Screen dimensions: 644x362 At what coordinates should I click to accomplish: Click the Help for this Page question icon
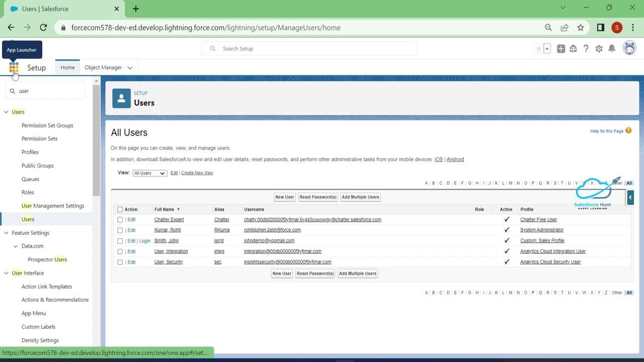628,131
